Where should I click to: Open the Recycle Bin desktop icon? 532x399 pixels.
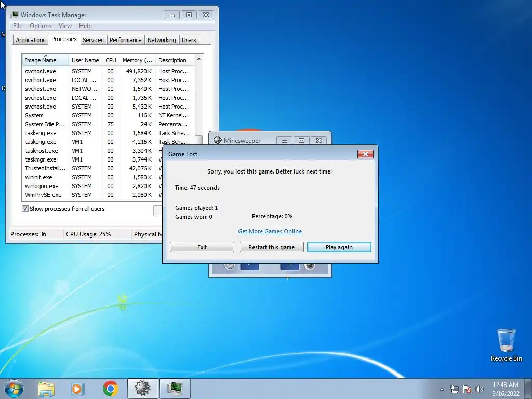click(x=506, y=345)
